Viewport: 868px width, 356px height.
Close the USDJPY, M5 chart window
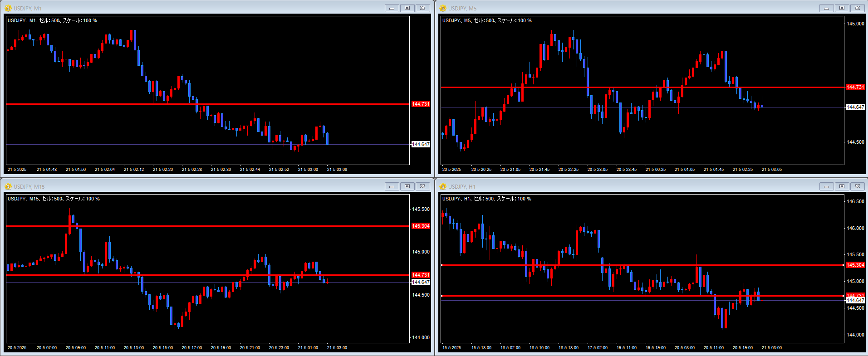pyautogui.click(x=857, y=8)
